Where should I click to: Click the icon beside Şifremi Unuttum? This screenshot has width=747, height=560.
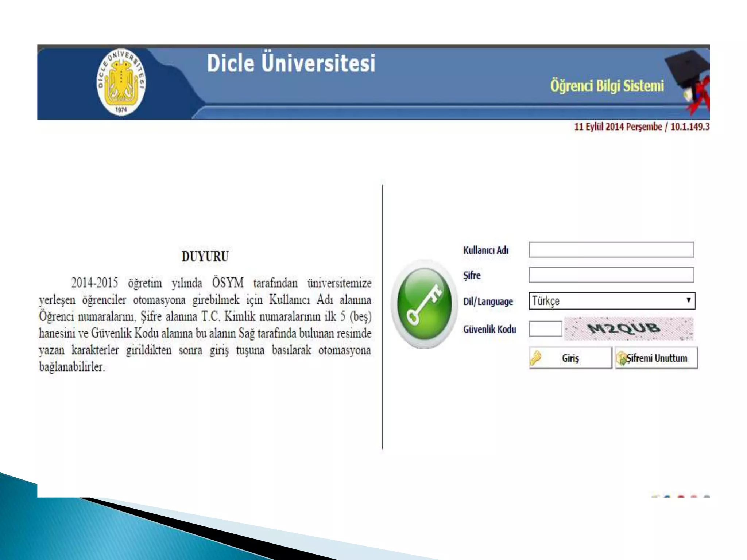click(x=620, y=358)
